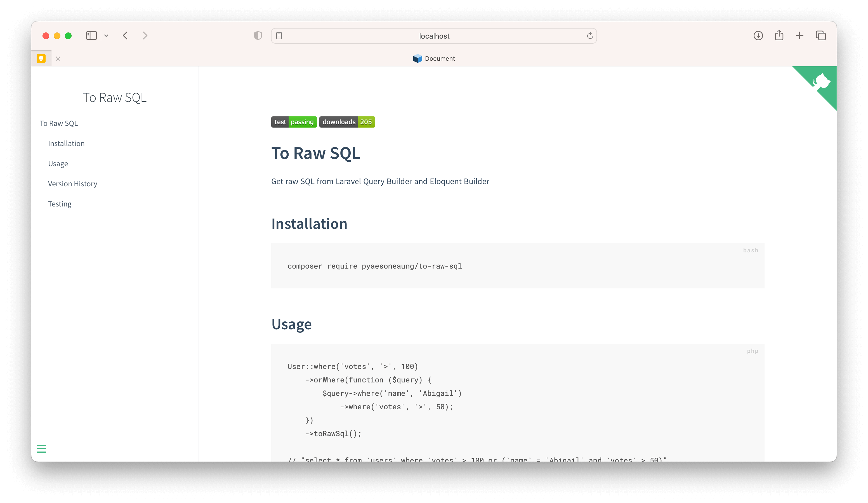The height and width of the screenshot is (503, 868).
Task: Toggle docsify sidebar with green hamburger icon
Action: [41, 448]
